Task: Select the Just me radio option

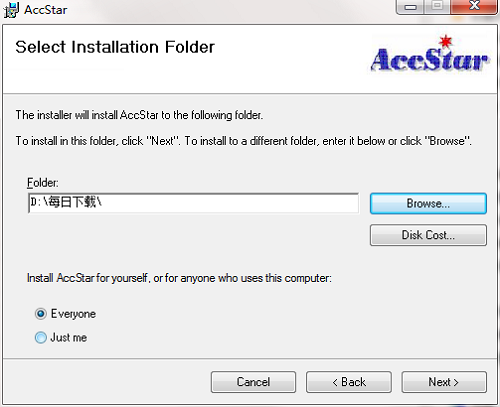Action: 41,337
